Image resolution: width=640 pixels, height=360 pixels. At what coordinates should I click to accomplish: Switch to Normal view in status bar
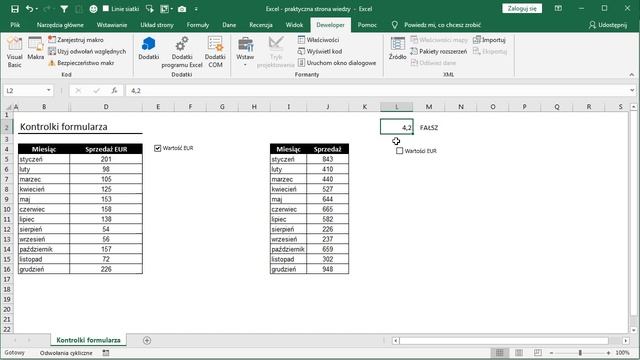[x=500, y=353]
